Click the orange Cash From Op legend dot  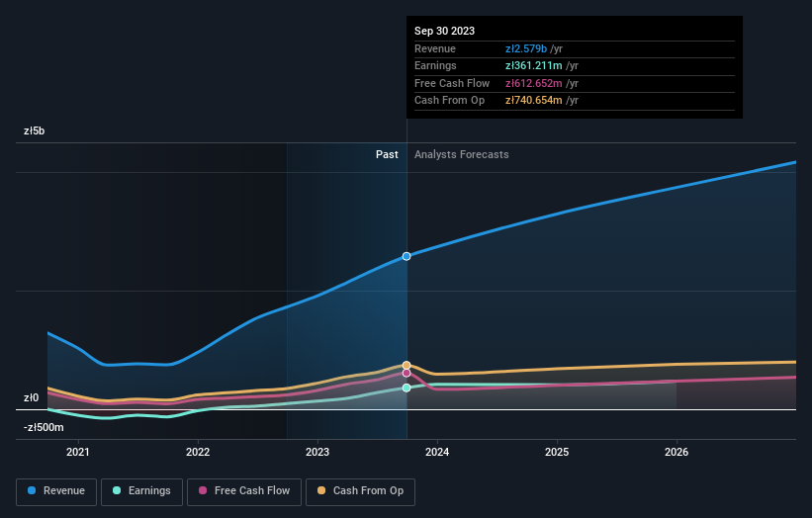pos(321,490)
